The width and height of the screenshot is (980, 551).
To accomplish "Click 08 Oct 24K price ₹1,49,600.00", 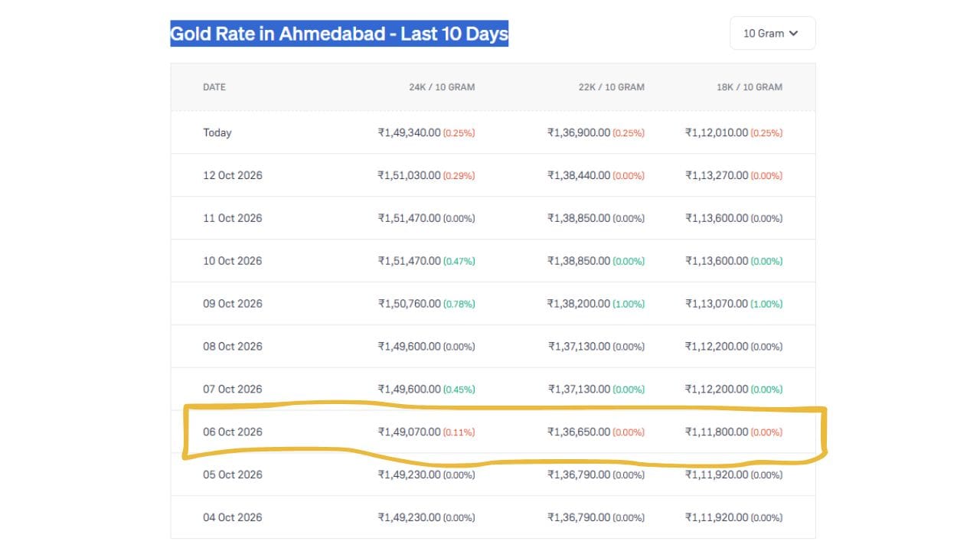I will point(410,347).
